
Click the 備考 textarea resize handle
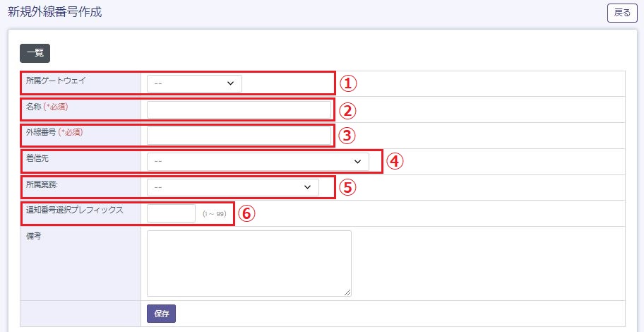tap(347, 292)
